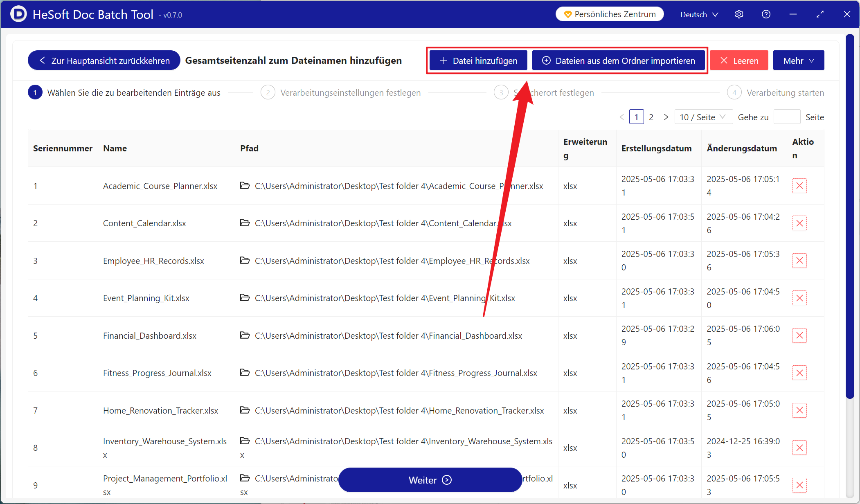Click the Gehe zu page input field
The image size is (860, 504).
coord(787,117)
